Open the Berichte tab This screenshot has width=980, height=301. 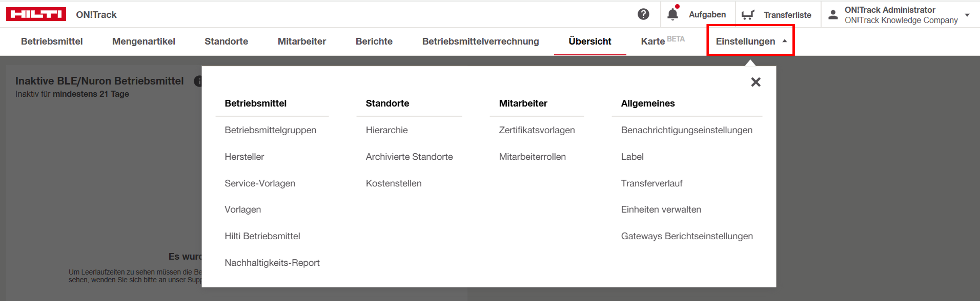coord(374,41)
